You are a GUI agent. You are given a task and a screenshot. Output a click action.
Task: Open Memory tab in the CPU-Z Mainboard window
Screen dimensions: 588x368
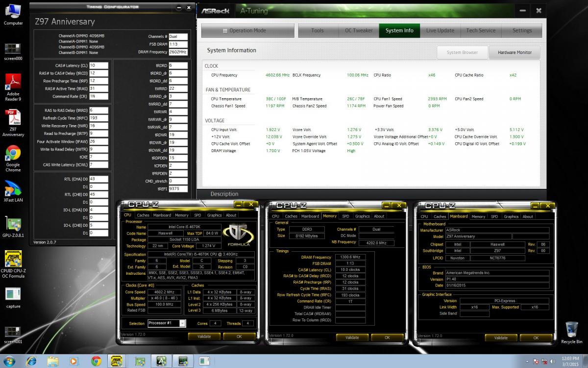click(x=478, y=216)
